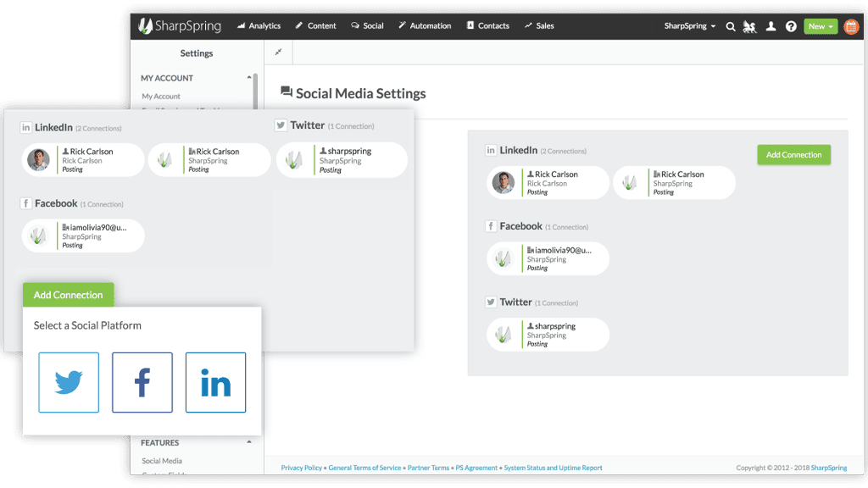Collapse the MY ACCOUNT section
Image resolution: width=868 pixels, height=488 pixels.
(x=249, y=77)
